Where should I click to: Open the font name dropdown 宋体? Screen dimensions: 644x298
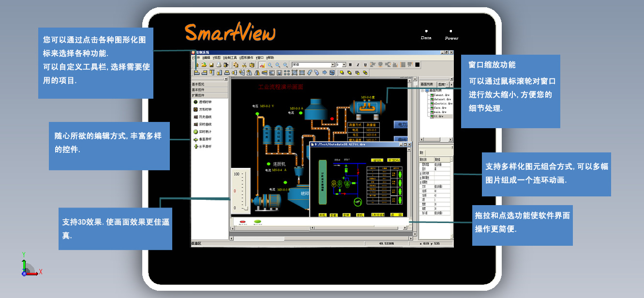coord(332,65)
